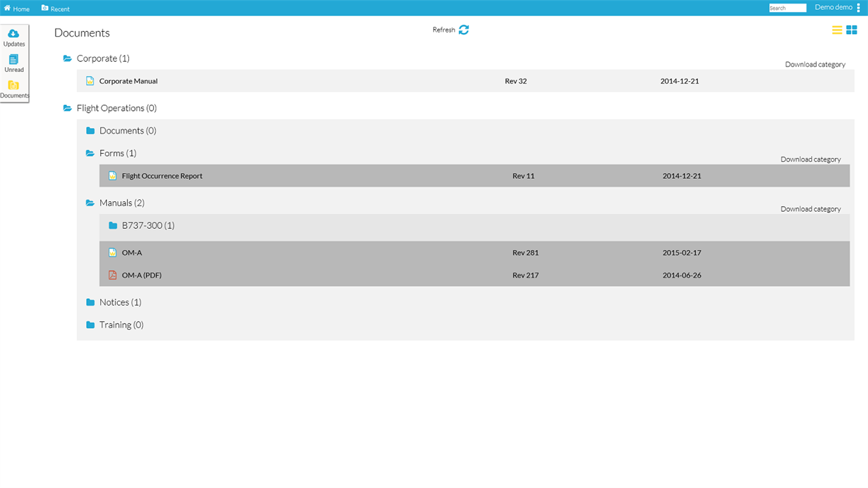Expand the Notices (1) folder
868x488 pixels.
pyautogui.click(x=90, y=302)
